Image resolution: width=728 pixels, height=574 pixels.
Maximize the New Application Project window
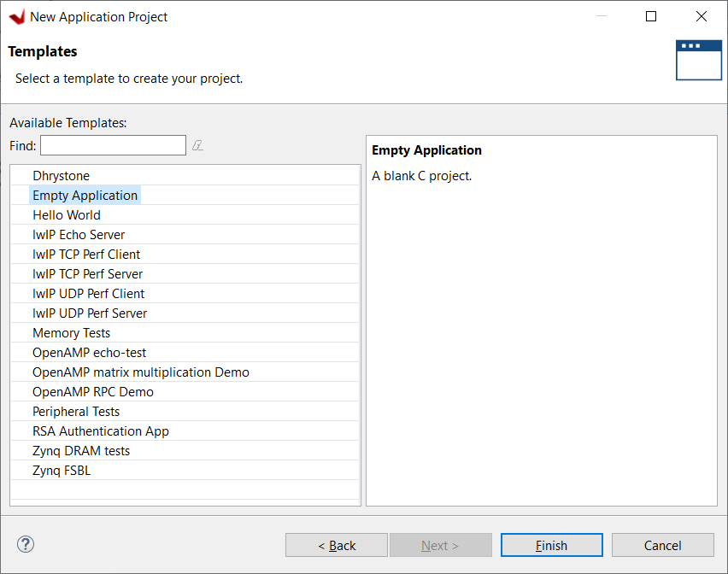[651, 17]
